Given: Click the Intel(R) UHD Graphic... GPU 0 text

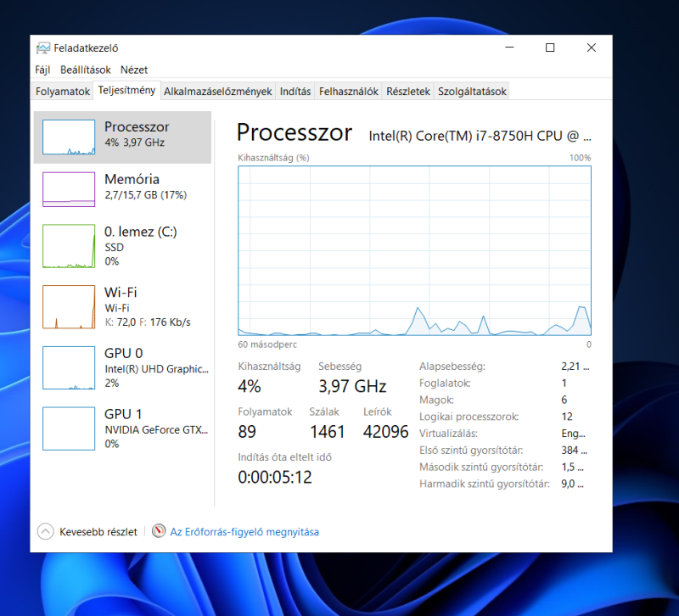Looking at the screenshot, I should (156, 369).
